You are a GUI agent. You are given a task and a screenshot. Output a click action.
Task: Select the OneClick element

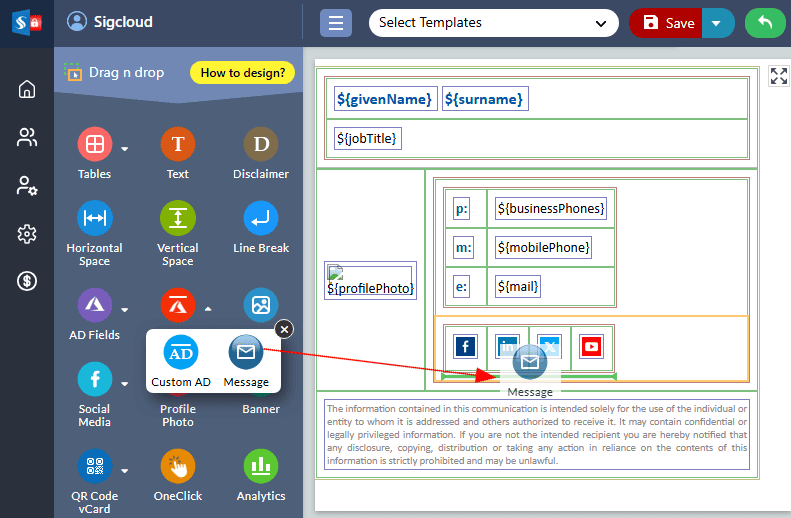coord(177,466)
